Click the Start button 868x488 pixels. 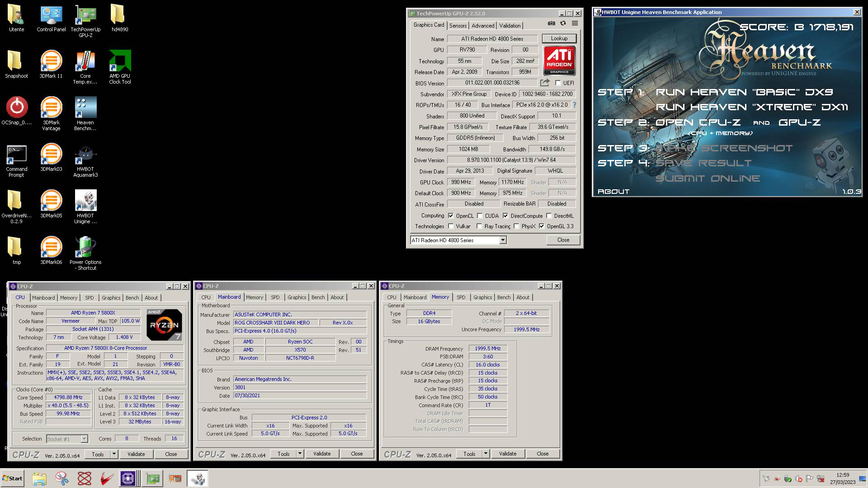(x=12, y=479)
